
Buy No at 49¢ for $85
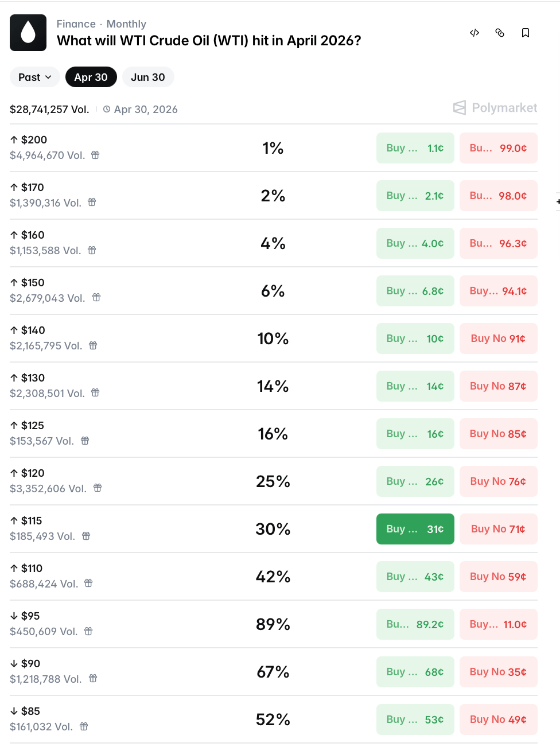(x=498, y=719)
